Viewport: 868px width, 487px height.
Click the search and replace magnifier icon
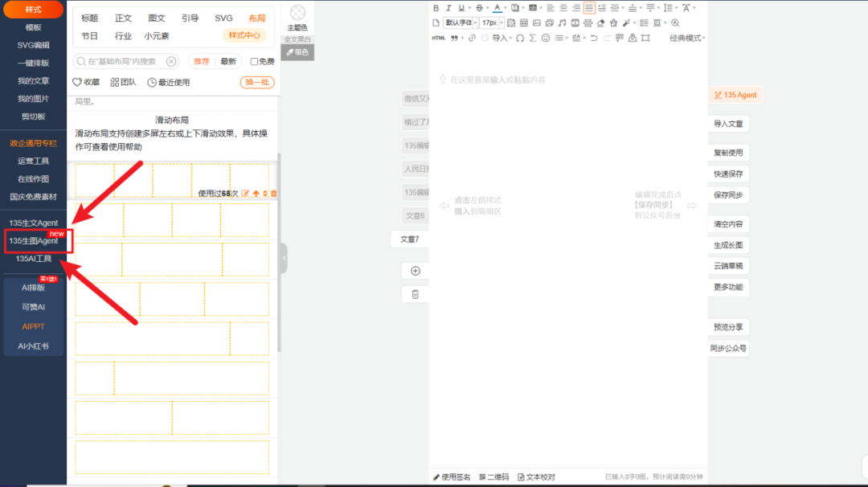675,23
